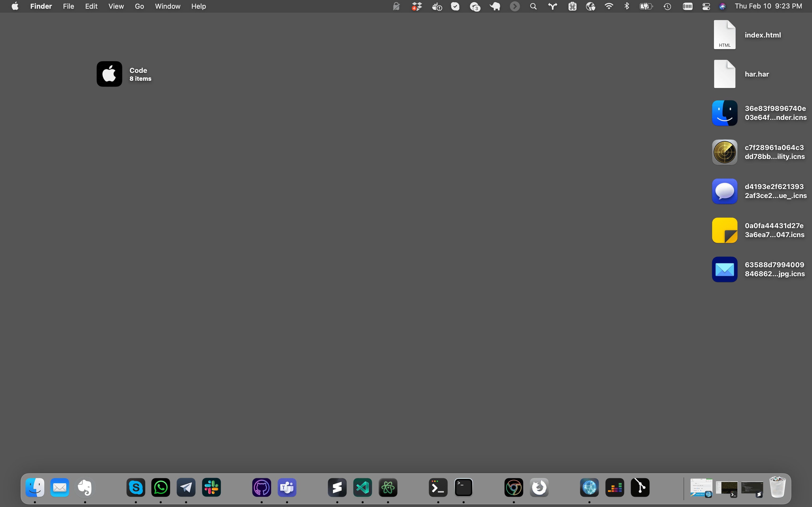Click the Spotlight search icon in the menu bar
The width and height of the screenshot is (812, 507).
click(x=533, y=6)
